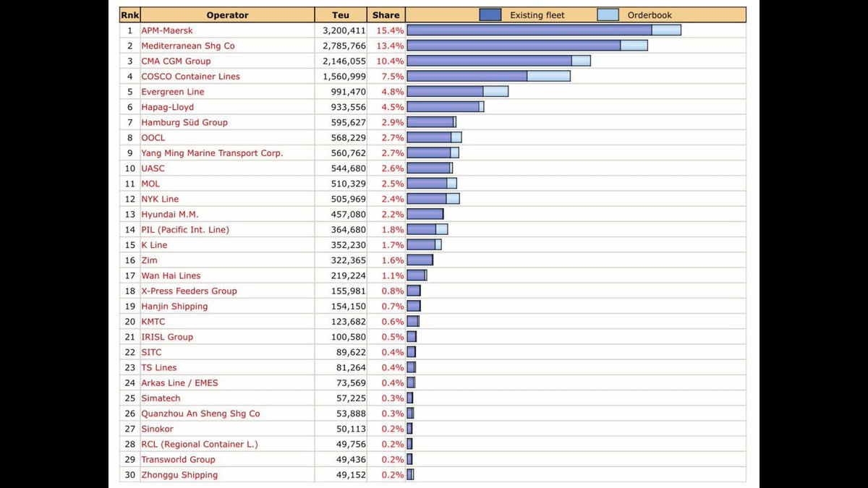The width and height of the screenshot is (868, 488).
Task: Open the Transworld Group link
Action: coord(178,459)
